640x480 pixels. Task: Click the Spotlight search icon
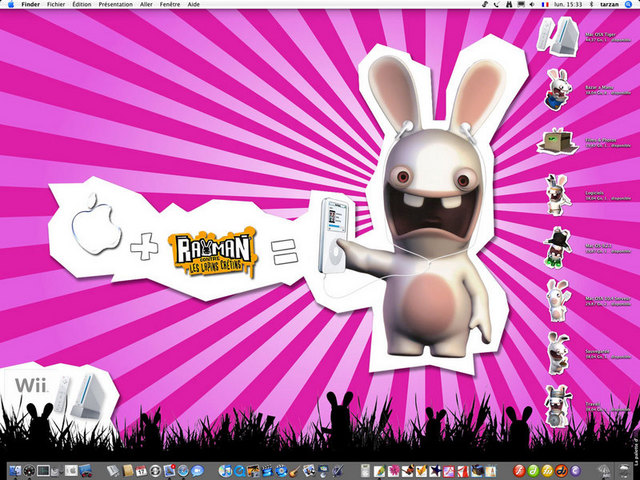[x=628, y=4]
